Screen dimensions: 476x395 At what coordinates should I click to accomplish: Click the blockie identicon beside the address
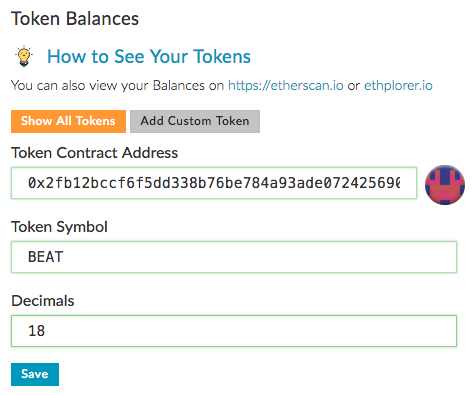point(445,185)
